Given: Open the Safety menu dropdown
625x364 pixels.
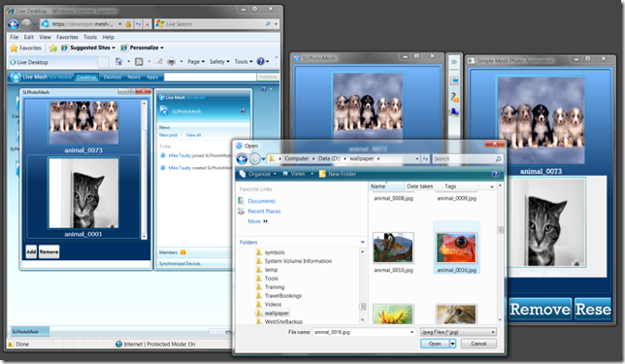Looking at the screenshot, I should pos(219,62).
